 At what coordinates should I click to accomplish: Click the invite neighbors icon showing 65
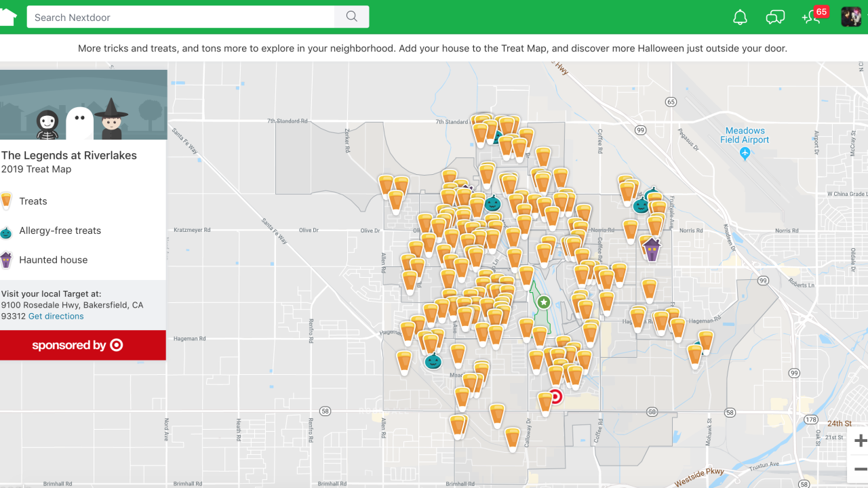[812, 17]
